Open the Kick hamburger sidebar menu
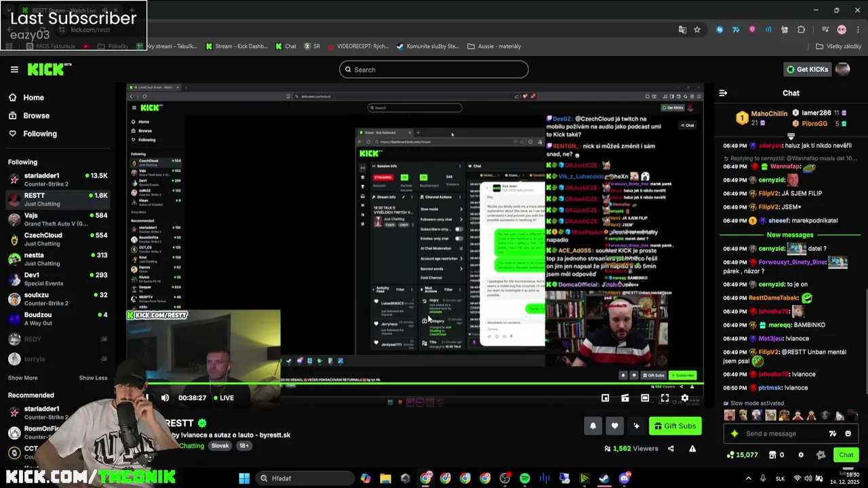The image size is (868, 488). (14, 69)
